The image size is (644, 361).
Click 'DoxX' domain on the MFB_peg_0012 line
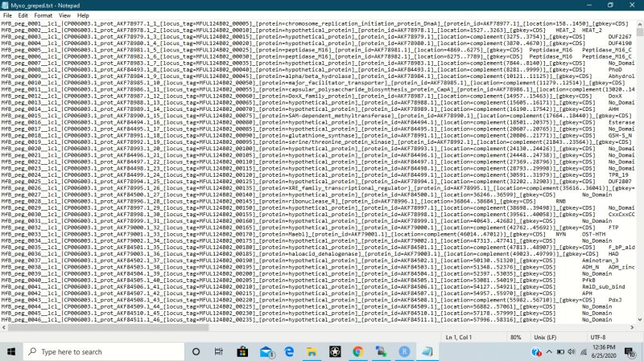coord(615,96)
